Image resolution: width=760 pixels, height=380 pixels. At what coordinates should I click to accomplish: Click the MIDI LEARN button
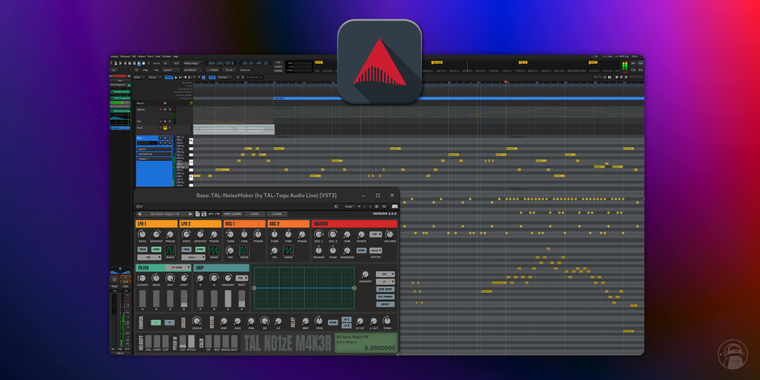click(233, 214)
